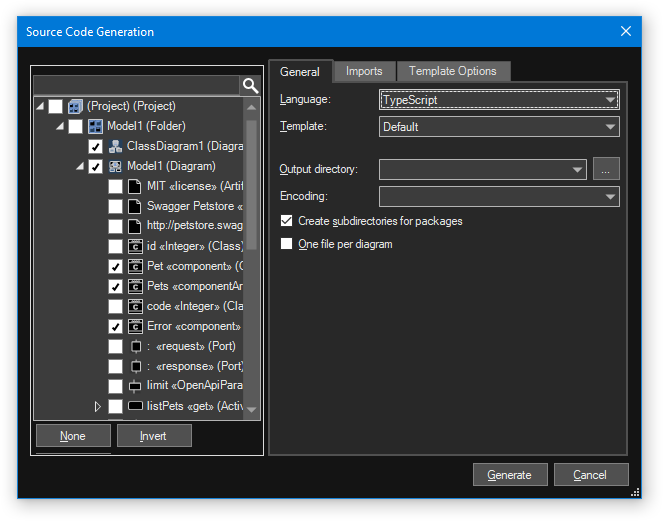The image size is (663, 521).
Task: Click the Model1 folder icon
Action: pyautogui.click(x=95, y=126)
